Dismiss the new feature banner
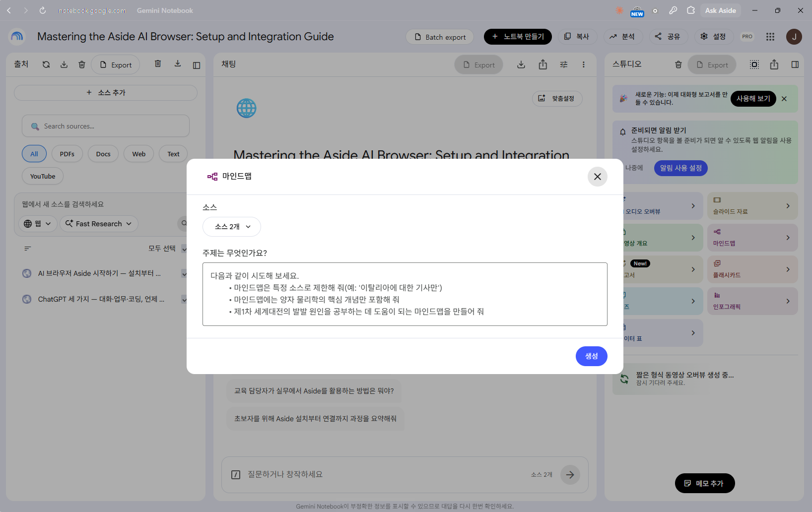 click(784, 99)
